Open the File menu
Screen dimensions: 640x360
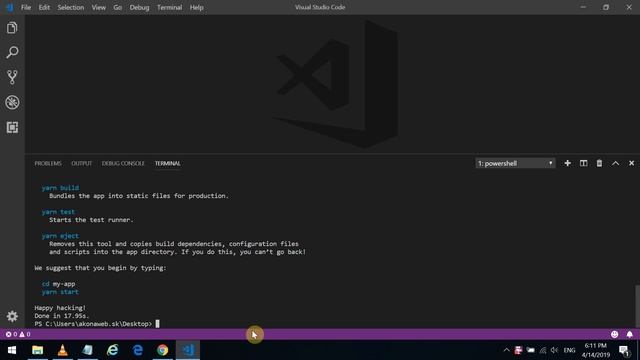click(x=26, y=7)
